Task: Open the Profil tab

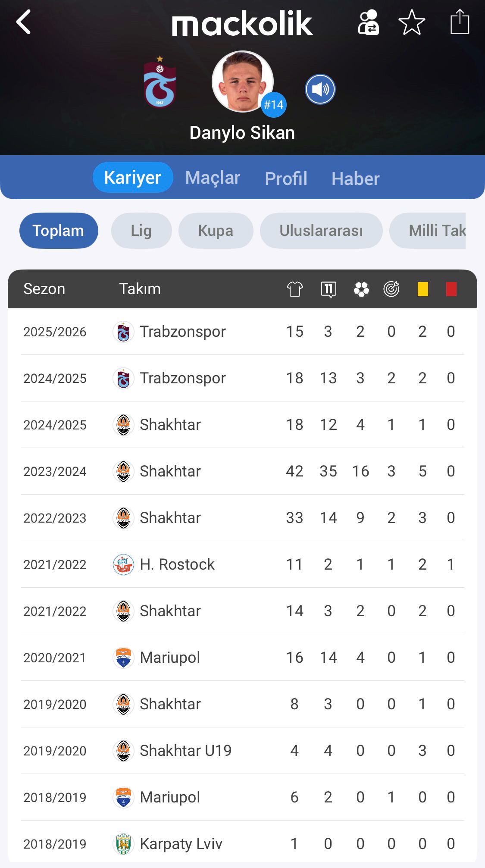Action: [286, 179]
